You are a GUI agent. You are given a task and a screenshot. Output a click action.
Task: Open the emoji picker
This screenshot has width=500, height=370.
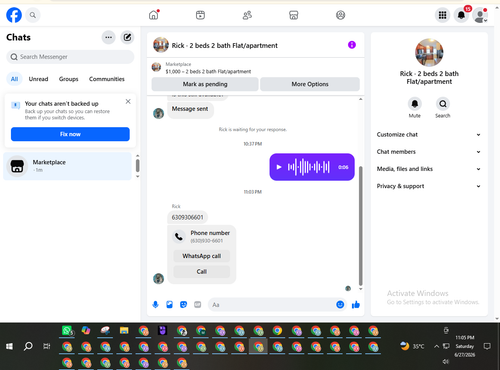click(x=340, y=305)
